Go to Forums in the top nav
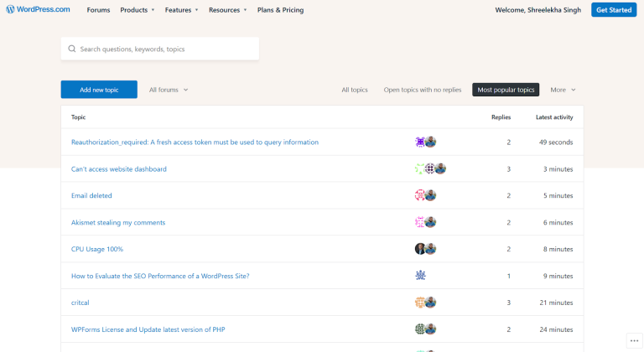 tap(98, 10)
